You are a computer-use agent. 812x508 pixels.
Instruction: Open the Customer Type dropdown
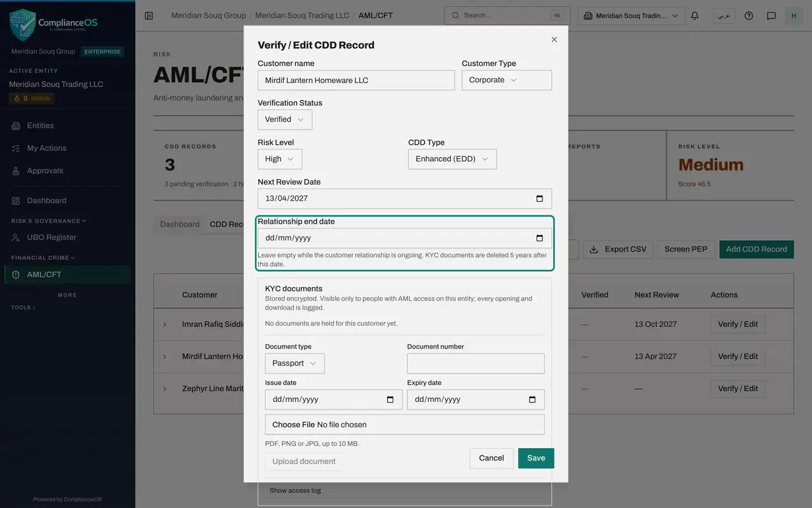click(x=507, y=80)
